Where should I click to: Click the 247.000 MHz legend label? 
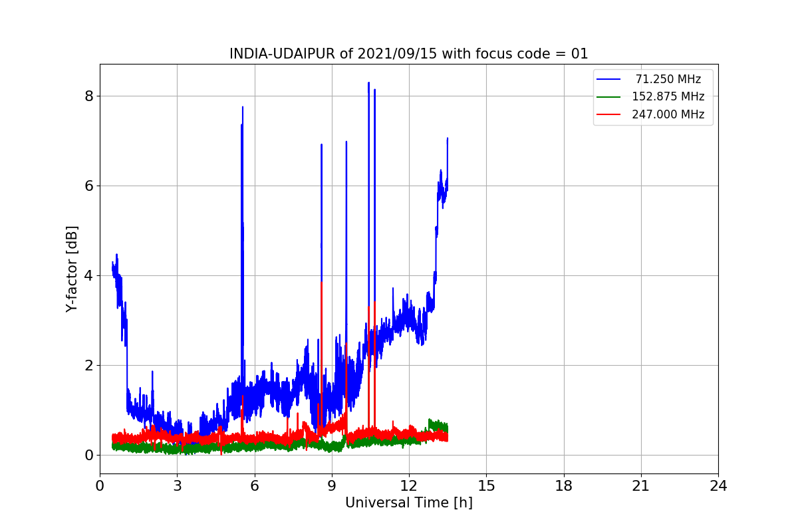668,114
